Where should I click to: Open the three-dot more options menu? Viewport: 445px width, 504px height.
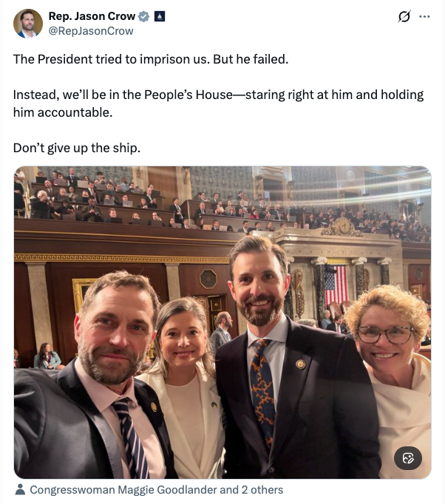424,16
